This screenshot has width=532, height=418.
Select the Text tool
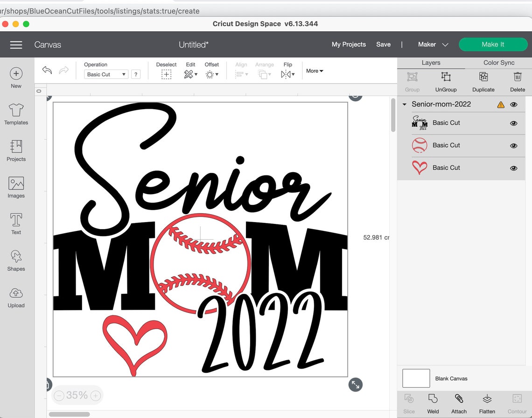[16, 223]
